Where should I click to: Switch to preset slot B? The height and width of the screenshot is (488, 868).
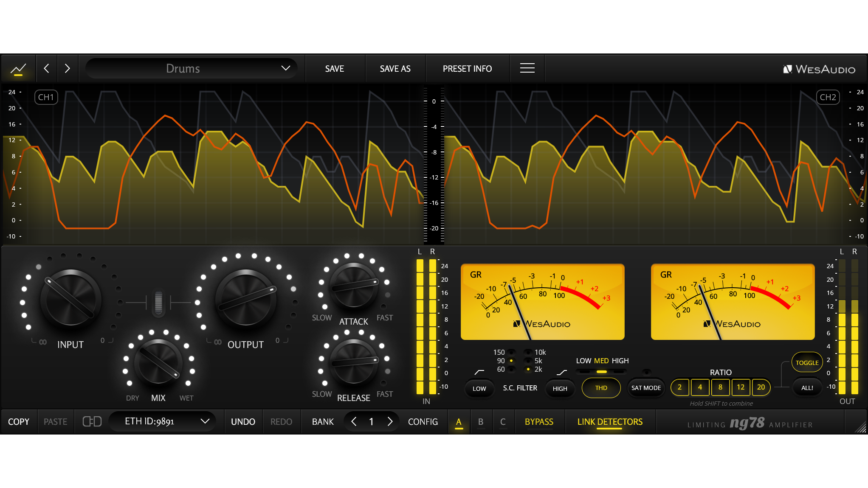pyautogui.click(x=481, y=422)
